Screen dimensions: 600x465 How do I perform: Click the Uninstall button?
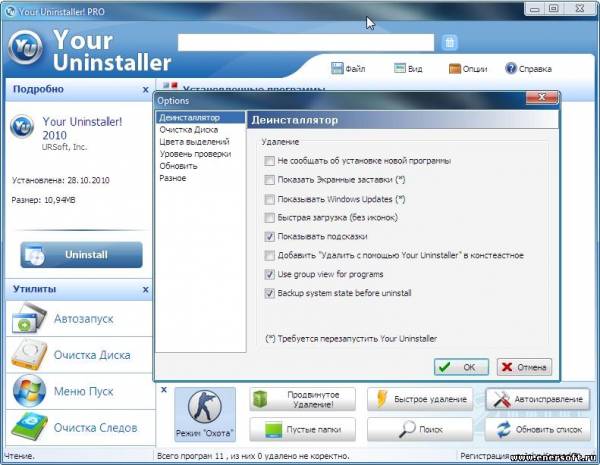(x=82, y=255)
